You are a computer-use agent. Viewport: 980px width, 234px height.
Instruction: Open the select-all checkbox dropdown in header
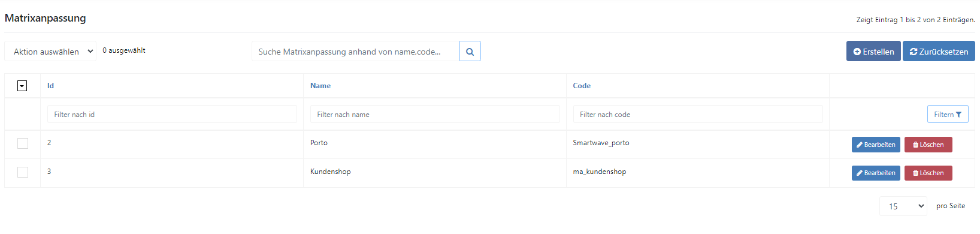pyautogui.click(x=22, y=86)
